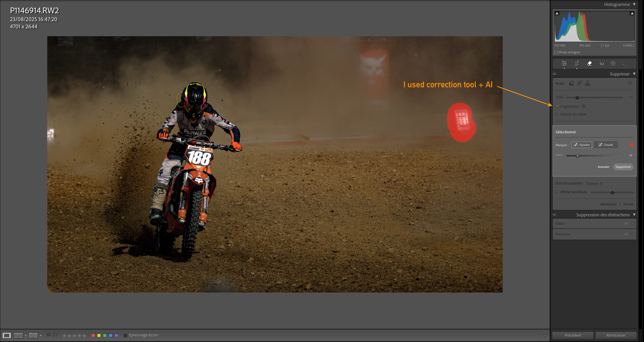Expand the Reflets distraction item
This screenshot has height=342, width=644.
[633, 224]
